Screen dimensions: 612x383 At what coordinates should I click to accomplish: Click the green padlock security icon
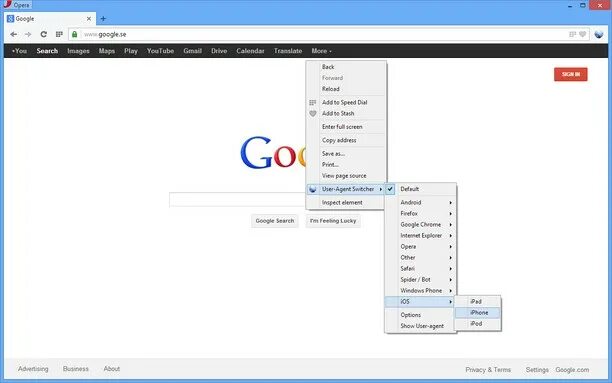(75, 34)
